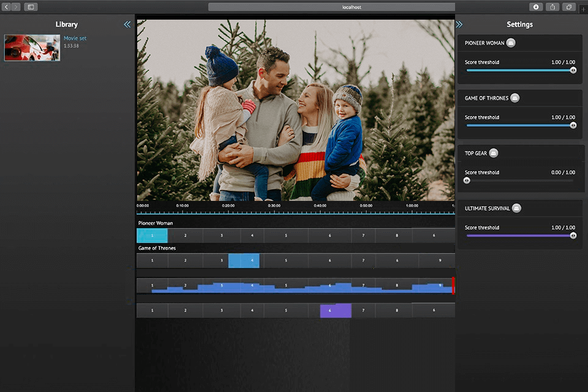Click the Pioneer Woman timeline row label
Screen dimensions: 588x392
tap(155, 223)
